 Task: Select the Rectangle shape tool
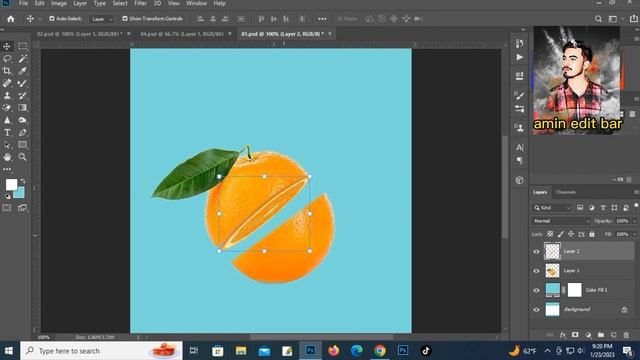(22, 145)
